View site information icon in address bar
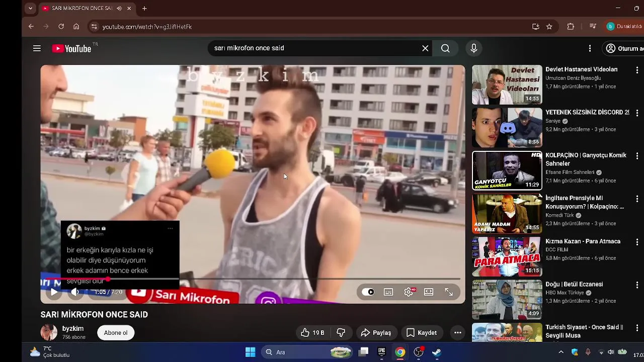Image resolution: width=644 pixels, height=362 pixels. (94, 27)
